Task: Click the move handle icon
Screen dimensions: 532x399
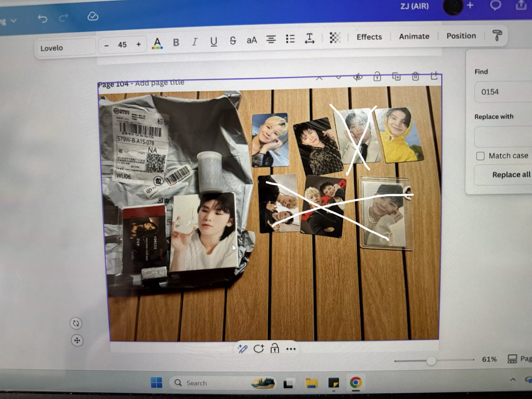Action: click(x=77, y=340)
